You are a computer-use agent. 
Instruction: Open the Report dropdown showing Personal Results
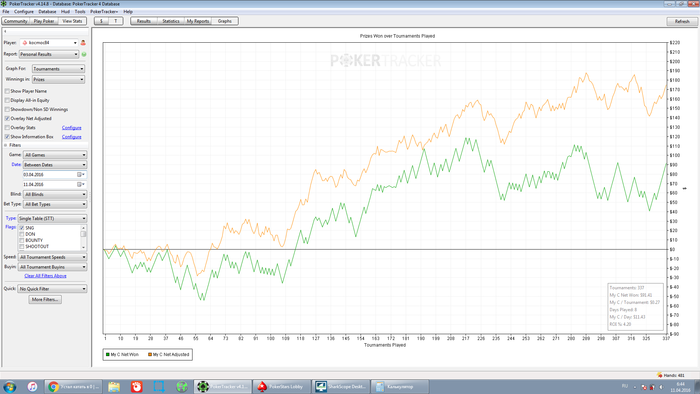[x=49, y=54]
